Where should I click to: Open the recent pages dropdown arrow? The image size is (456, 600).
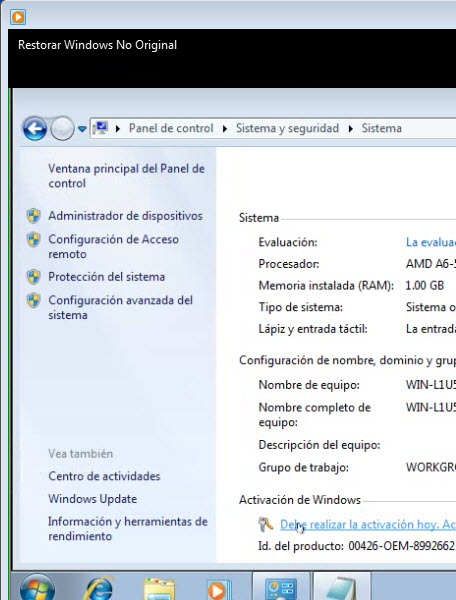tap(82, 129)
